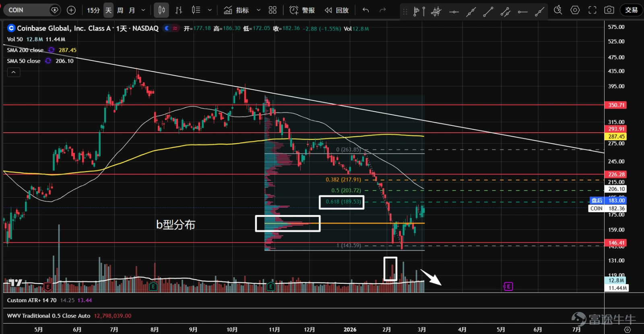Select the bar chart type icon
This screenshot has height=334, width=644.
click(x=179, y=10)
